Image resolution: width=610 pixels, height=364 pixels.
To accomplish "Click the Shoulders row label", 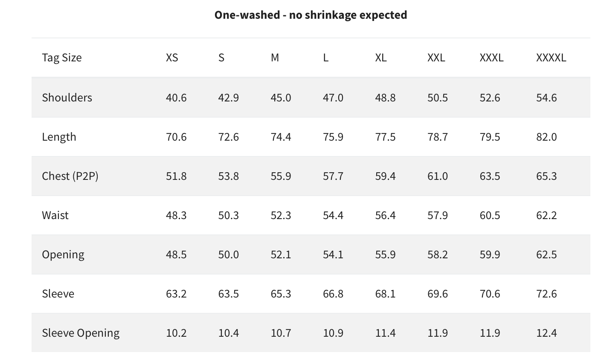I will (x=67, y=98).
